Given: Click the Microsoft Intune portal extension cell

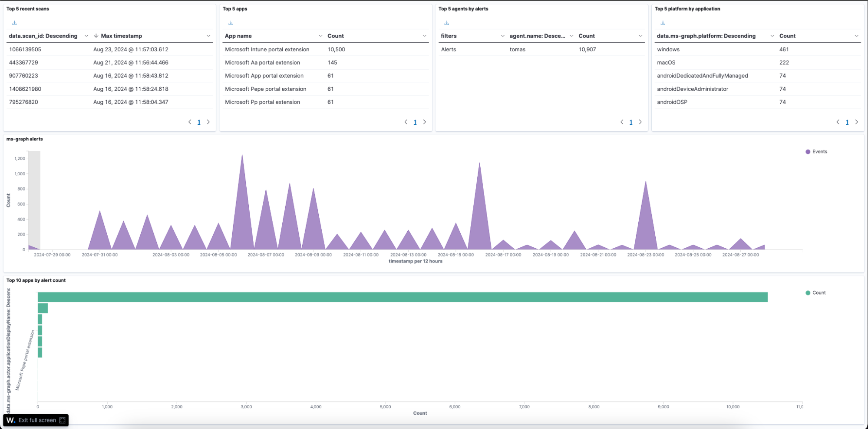Looking at the screenshot, I should (x=267, y=50).
